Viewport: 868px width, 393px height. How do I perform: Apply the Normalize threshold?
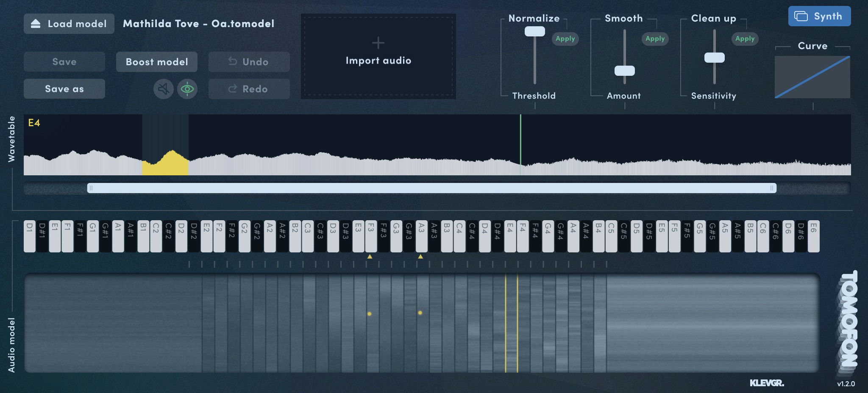[x=565, y=39]
